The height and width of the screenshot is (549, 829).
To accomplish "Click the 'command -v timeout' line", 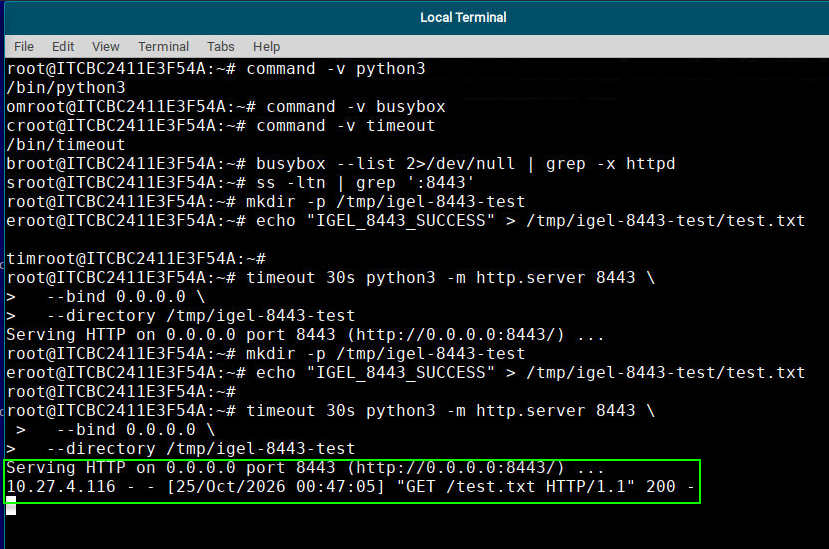I will pyautogui.click(x=221, y=126).
